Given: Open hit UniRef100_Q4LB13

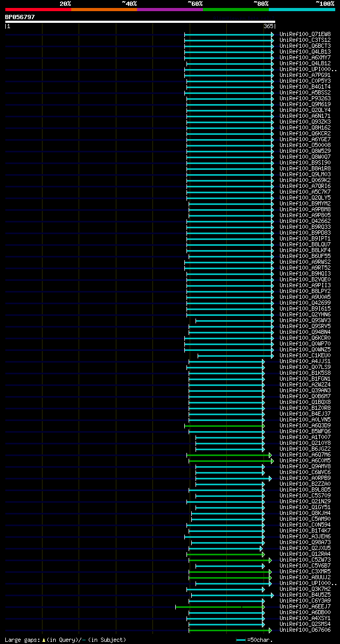Looking at the screenshot, I should (x=305, y=51).
